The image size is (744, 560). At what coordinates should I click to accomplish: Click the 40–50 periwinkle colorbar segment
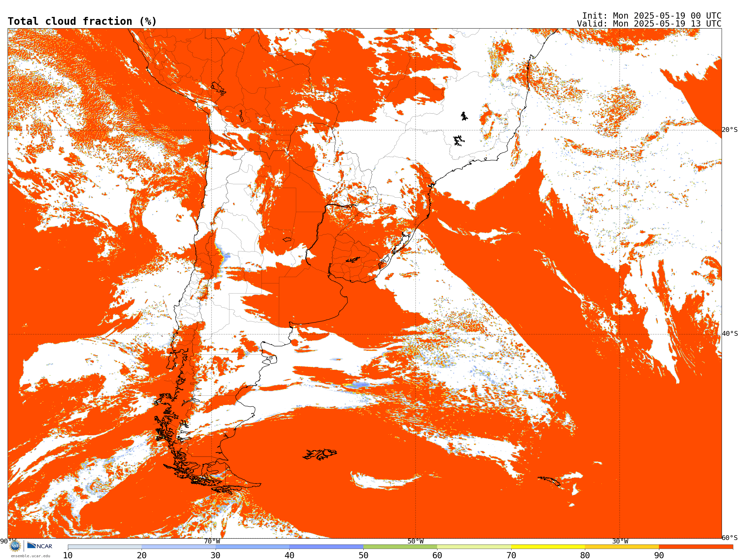pyautogui.click(x=327, y=547)
